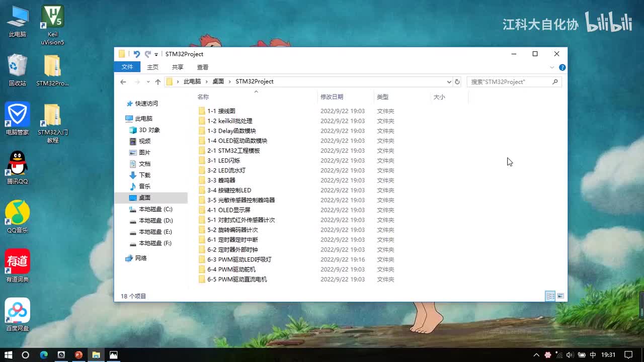Select 3D 对象 in navigation pane
The image size is (644, 362).
149,130
